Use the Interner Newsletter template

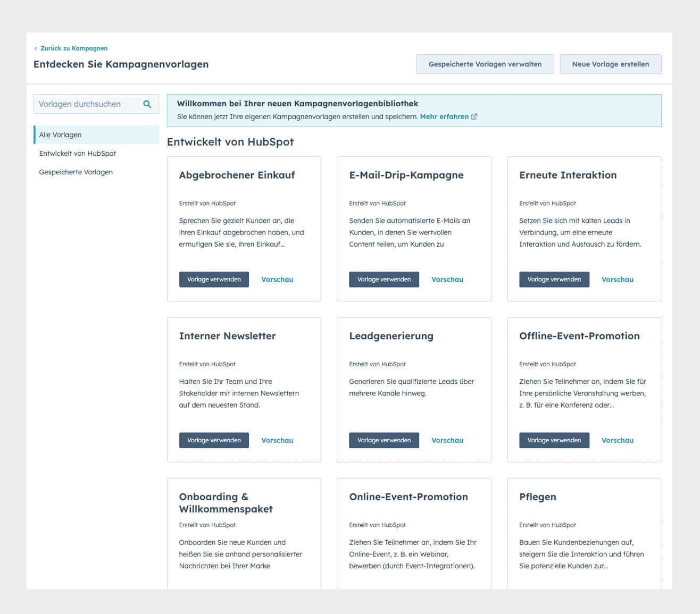(x=214, y=440)
